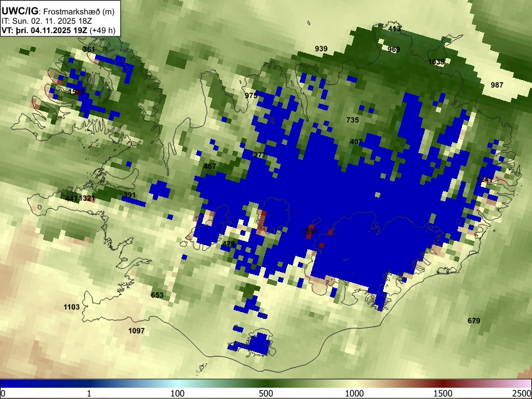532x399 pixels.
Task: Click the 975 value label on map
Action: tap(251, 96)
